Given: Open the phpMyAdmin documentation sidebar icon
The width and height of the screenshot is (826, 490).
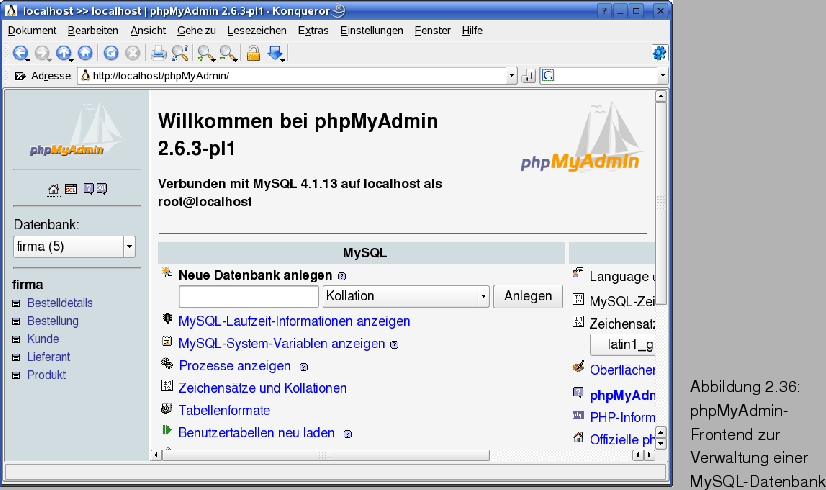Looking at the screenshot, I should tap(88, 189).
